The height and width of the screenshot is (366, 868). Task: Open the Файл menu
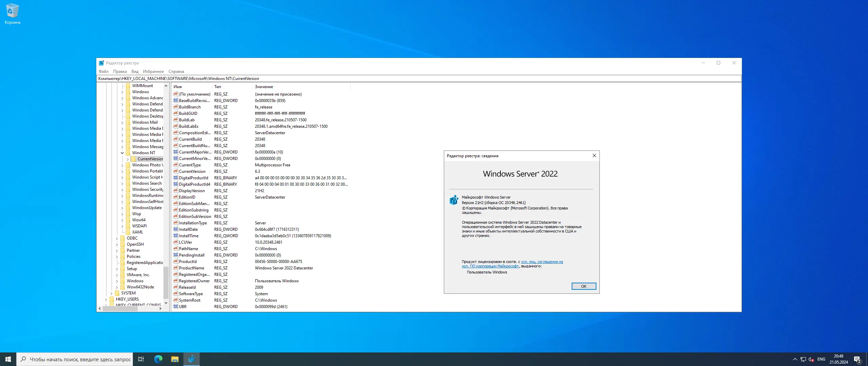pos(103,72)
